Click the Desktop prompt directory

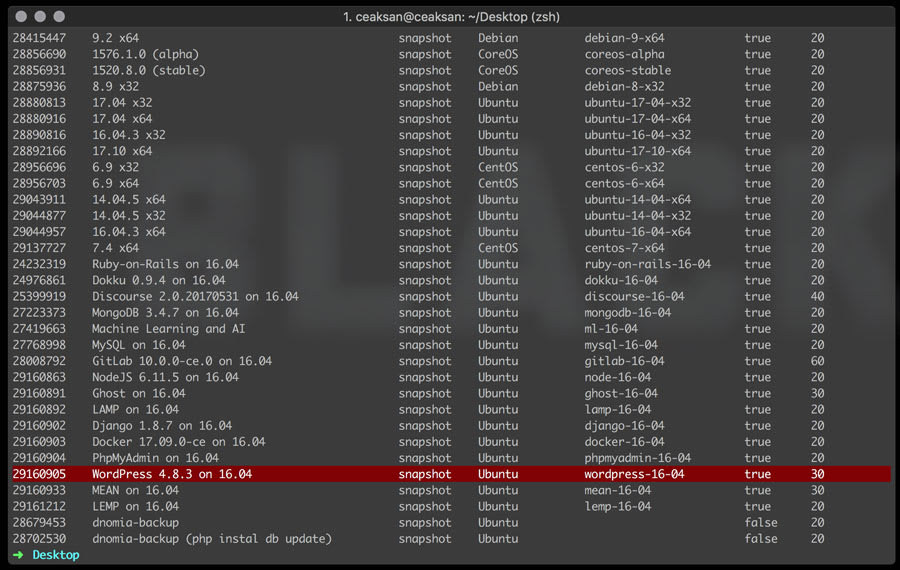[56, 555]
